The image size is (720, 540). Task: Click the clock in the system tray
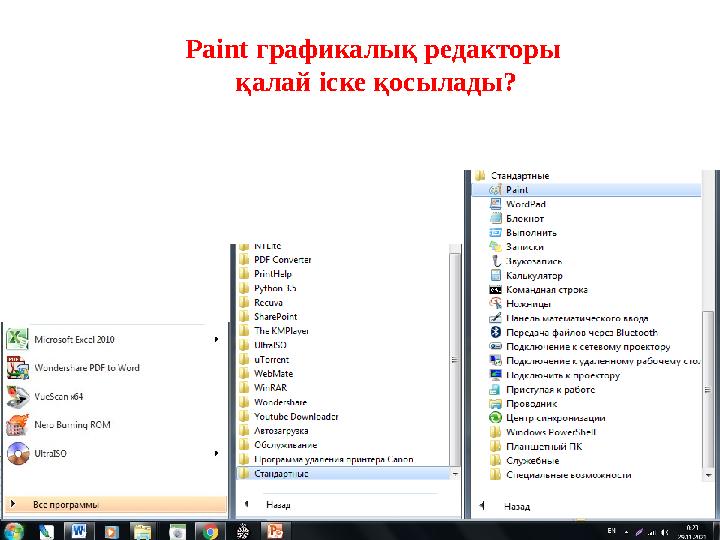click(691, 532)
